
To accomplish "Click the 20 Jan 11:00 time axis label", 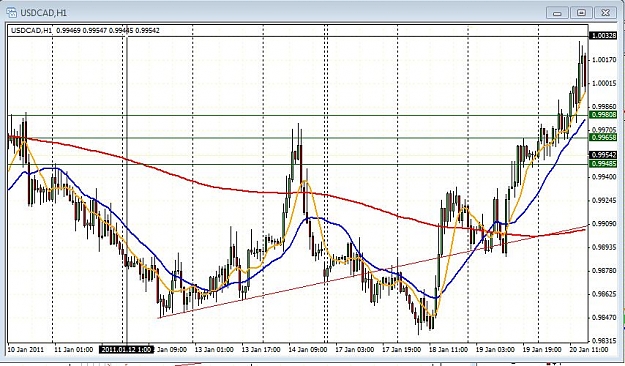I will click(x=589, y=350).
